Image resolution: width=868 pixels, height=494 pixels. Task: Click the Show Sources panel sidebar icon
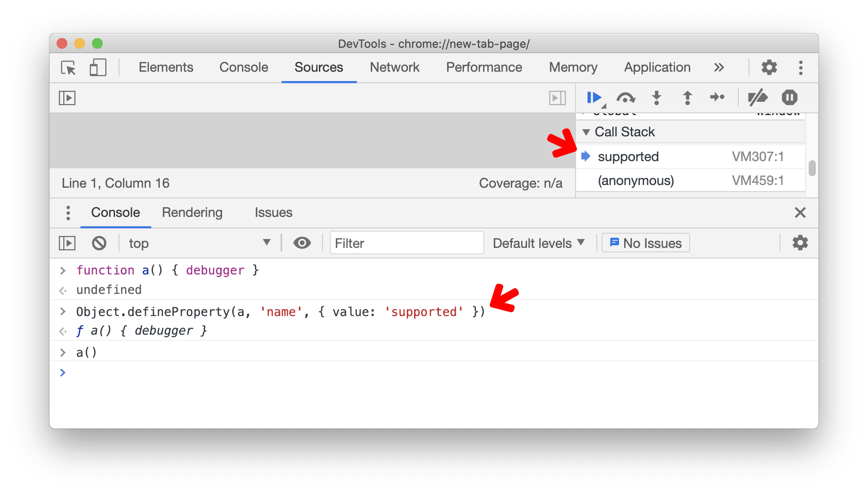click(67, 97)
